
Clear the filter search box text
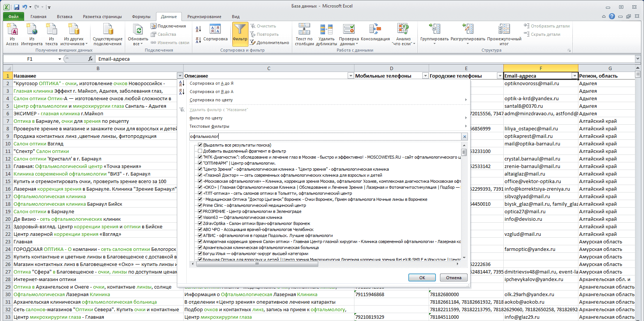(x=465, y=136)
